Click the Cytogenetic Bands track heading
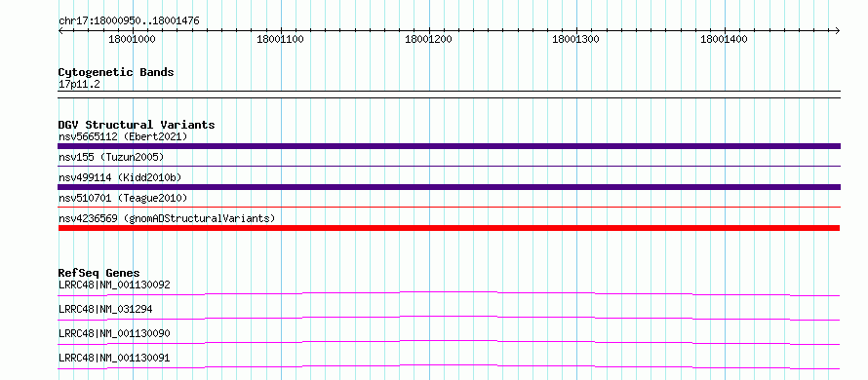The height and width of the screenshot is (380, 868). pos(116,72)
